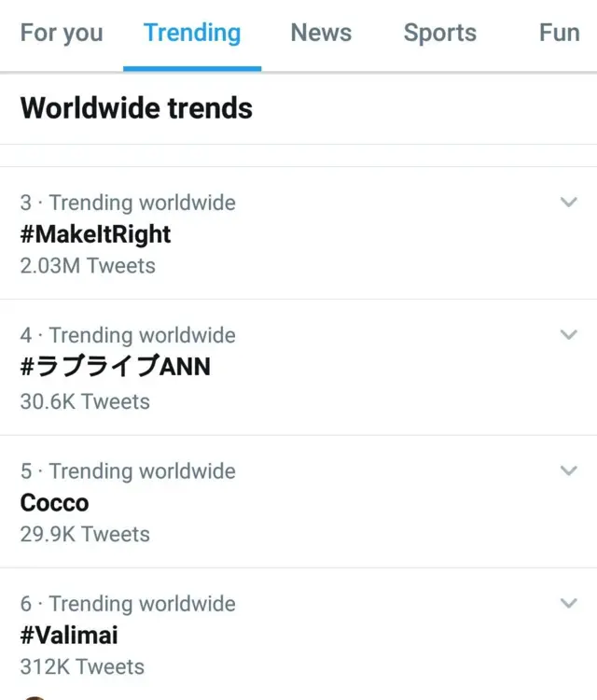Click the Worldwide trends heading
The height and width of the screenshot is (700, 597).
coord(136,108)
